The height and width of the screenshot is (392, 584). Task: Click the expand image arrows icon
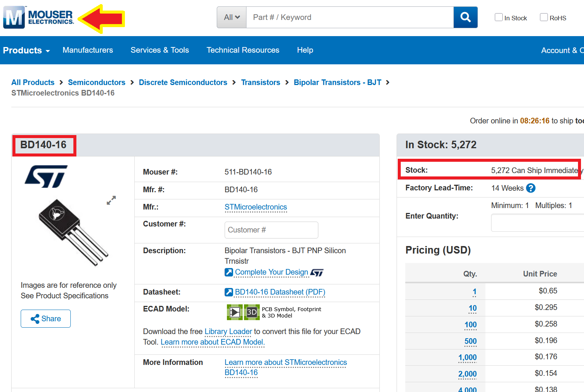(111, 200)
